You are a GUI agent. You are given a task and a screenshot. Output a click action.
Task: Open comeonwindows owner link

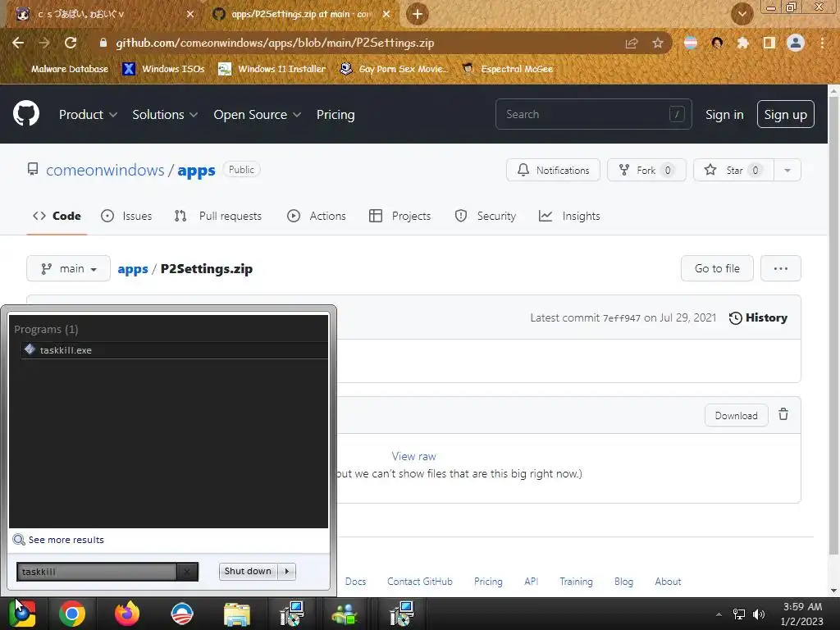pos(105,171)
